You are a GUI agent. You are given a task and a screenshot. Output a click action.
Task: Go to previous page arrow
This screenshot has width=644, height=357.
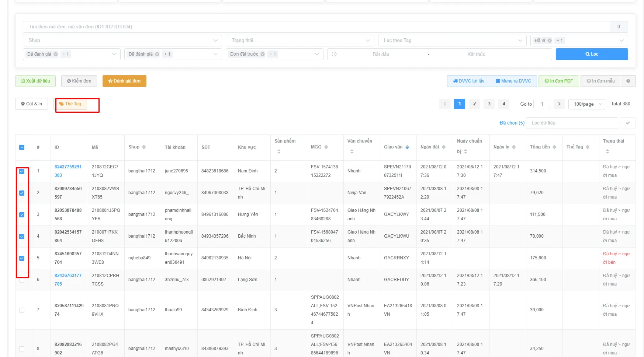pos(445,104)
